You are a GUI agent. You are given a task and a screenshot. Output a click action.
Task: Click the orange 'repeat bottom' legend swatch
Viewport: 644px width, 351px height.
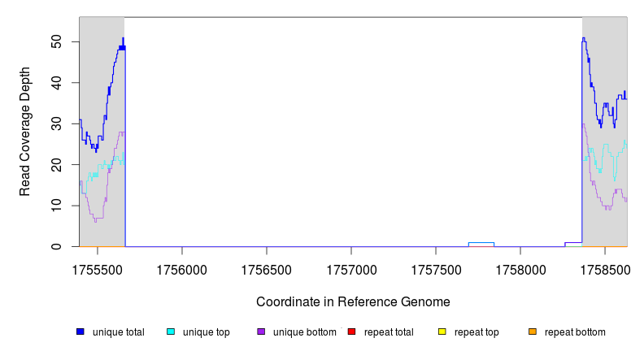(533, 331)
